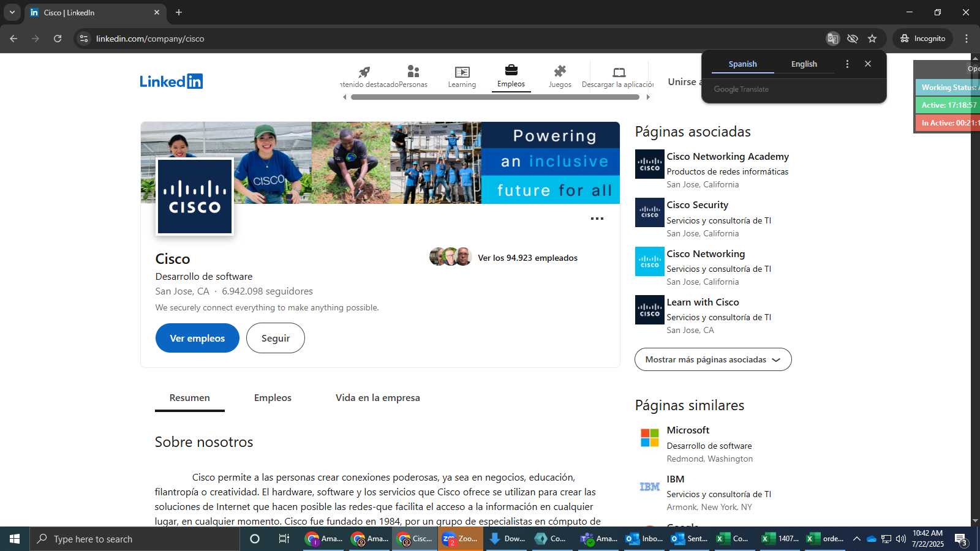
Task: Open notification center icon
Action: [961, 539]
